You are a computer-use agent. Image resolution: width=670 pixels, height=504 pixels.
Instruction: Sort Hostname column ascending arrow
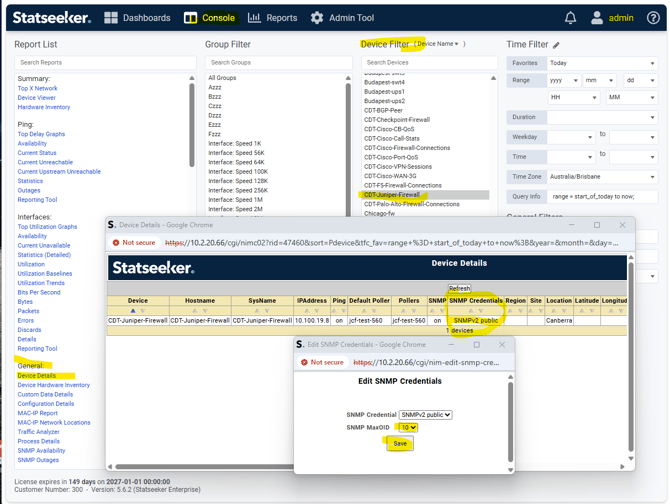[x=195, y=311]
